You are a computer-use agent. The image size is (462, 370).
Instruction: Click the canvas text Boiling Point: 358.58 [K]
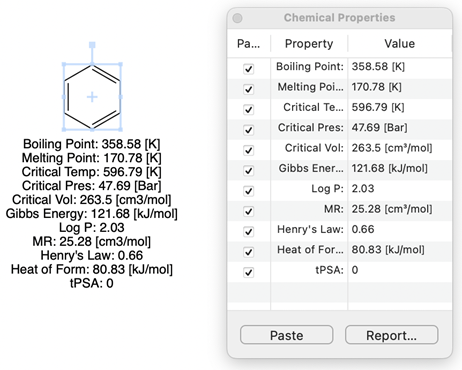pos(92,144)
